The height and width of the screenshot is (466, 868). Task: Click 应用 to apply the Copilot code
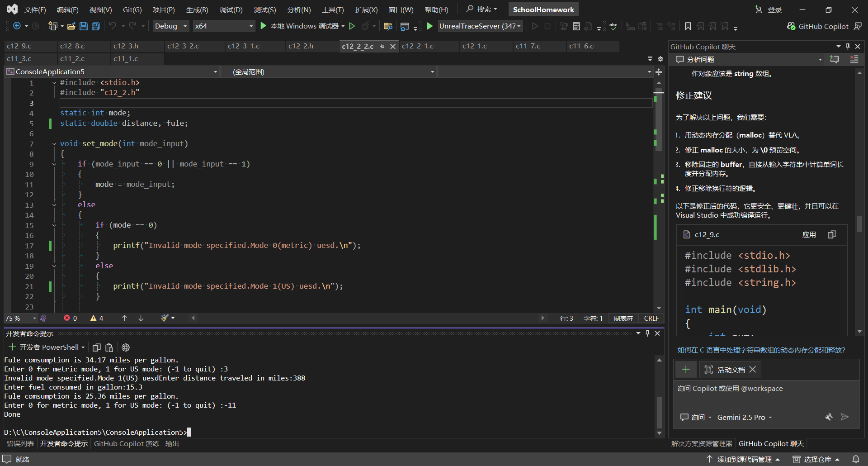click(809, 234)
